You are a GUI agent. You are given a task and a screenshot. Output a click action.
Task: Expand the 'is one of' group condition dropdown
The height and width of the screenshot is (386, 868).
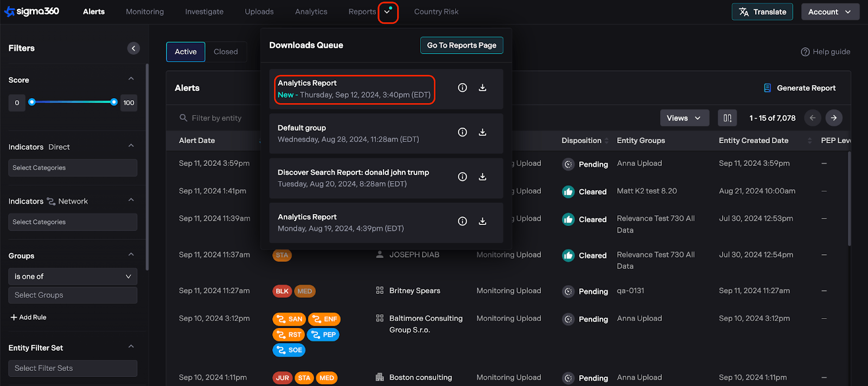pyautogui.click(x=73, y=276)
